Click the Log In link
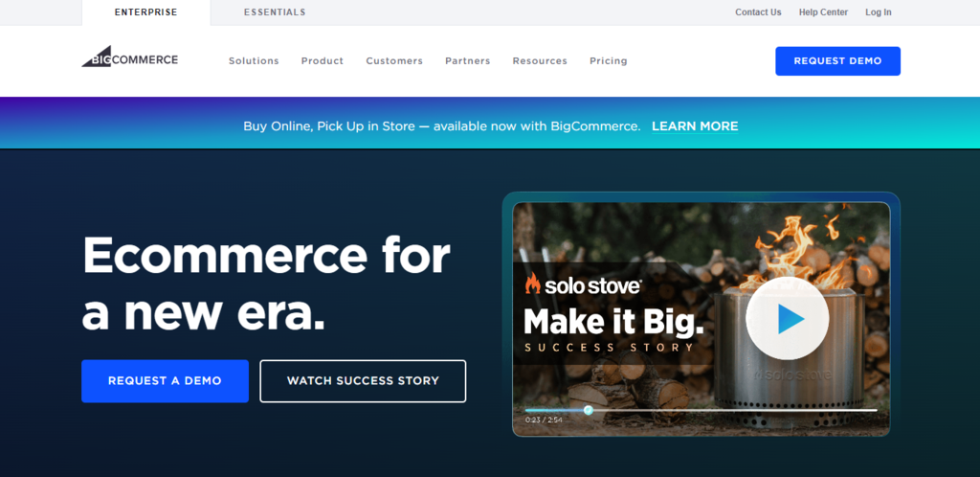Screen dimensions: 980x477 pyautogui.click(x=879, y=12)
